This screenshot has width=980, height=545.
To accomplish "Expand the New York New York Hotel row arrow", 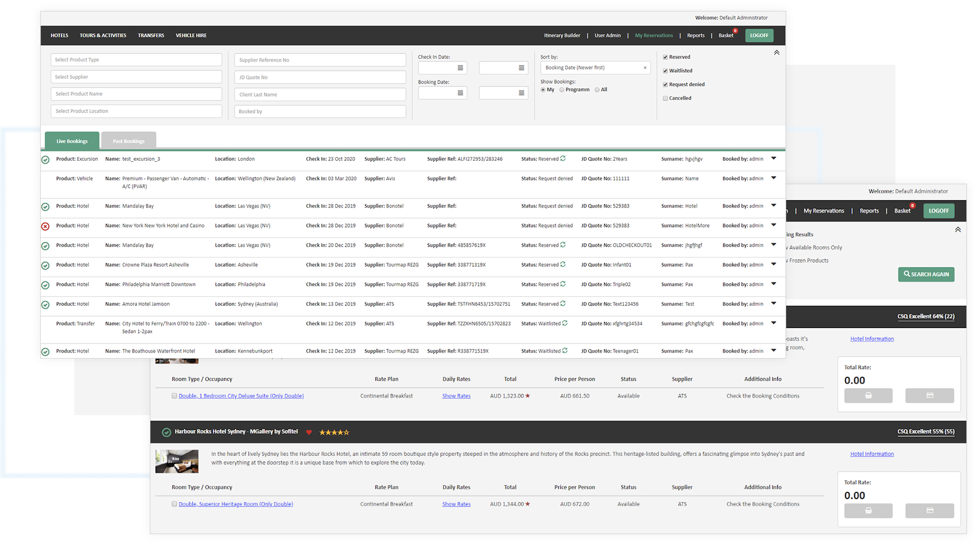I will [x=774, y=225].
